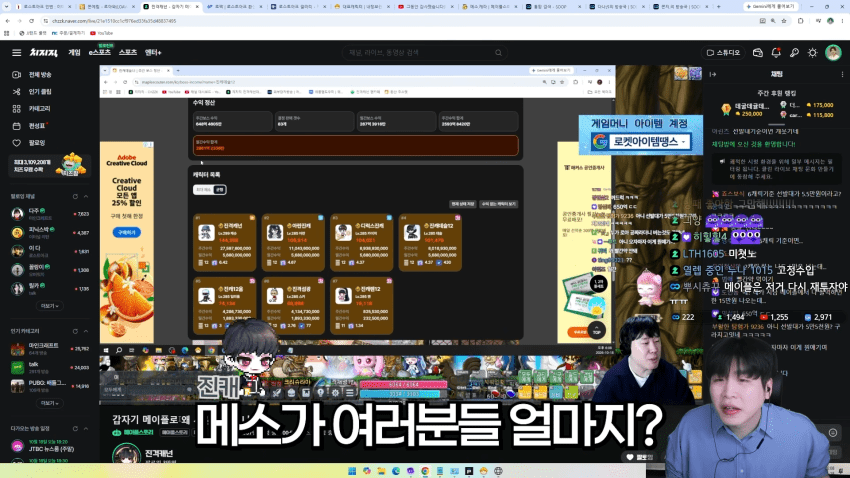850x478 pixels.
Task: Collapse the chat panel with the arrow icon
Action: coord(713,74)
